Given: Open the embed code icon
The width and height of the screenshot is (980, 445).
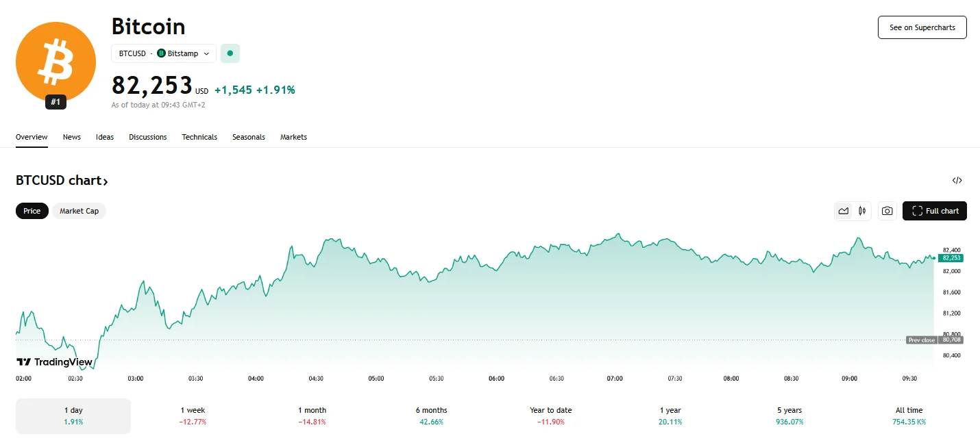Looking at the screenshot, I should point(957,181).
